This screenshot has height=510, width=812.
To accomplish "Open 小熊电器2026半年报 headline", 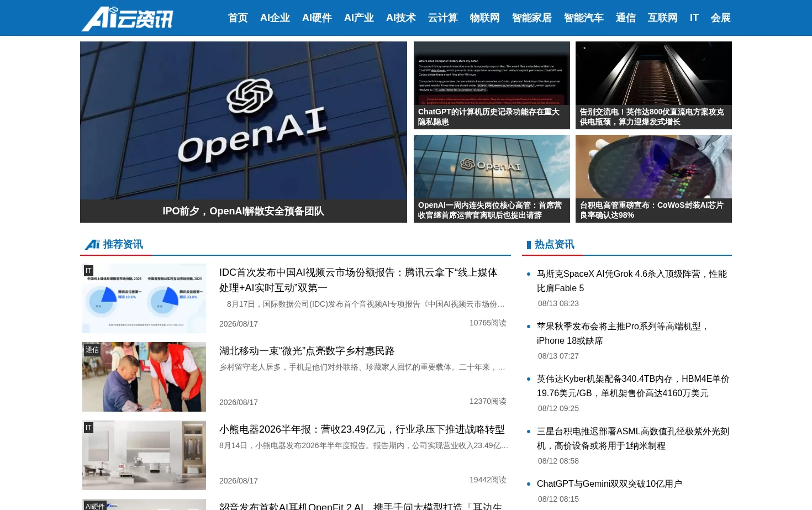I will tap(362, 429).
